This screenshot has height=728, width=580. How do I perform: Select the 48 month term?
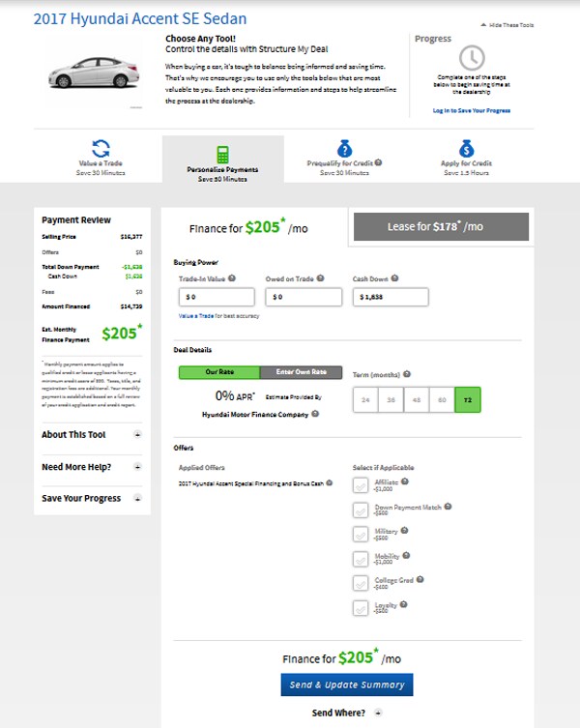pyautogui.click(x=417, y=399)
